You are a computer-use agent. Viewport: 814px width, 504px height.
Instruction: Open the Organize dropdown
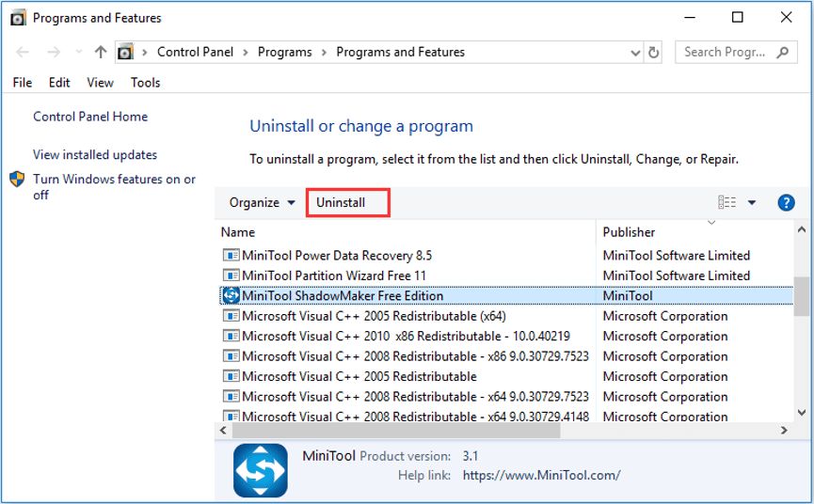[x=263, y=203]
